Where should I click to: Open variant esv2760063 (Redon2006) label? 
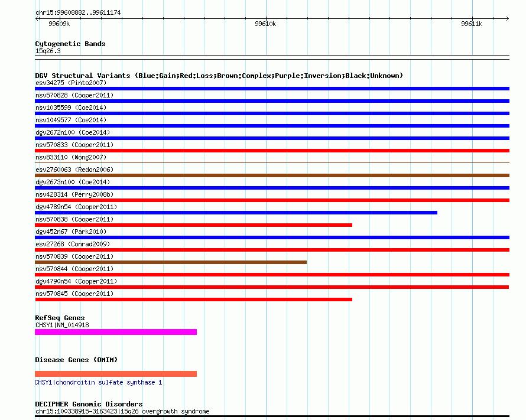click(74, 170)
